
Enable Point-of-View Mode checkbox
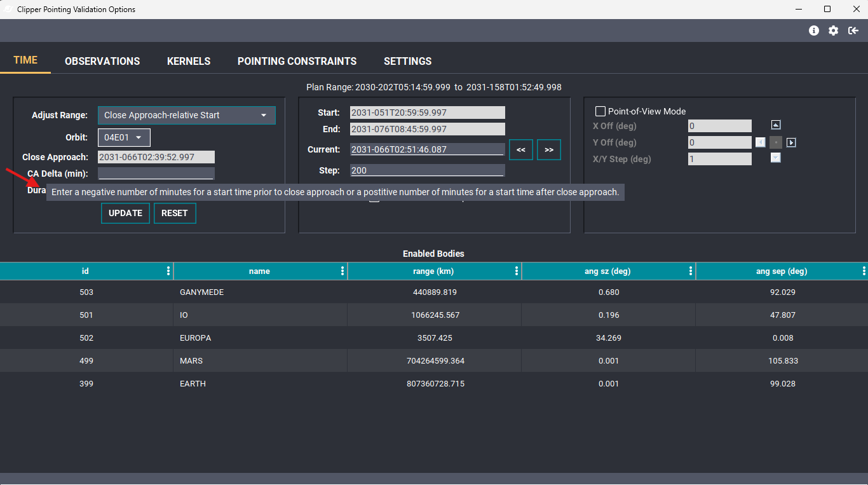click(600, 111)
